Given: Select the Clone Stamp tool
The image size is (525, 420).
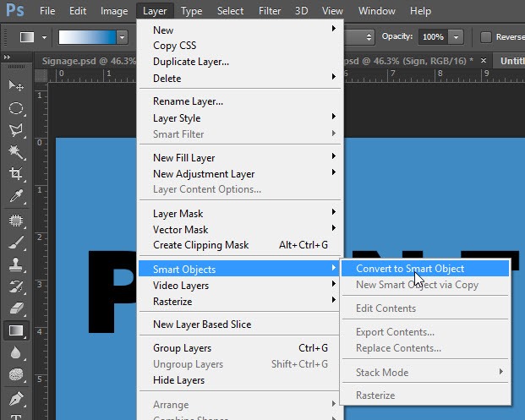Looking at the screenshot, I should coord(16,265).
